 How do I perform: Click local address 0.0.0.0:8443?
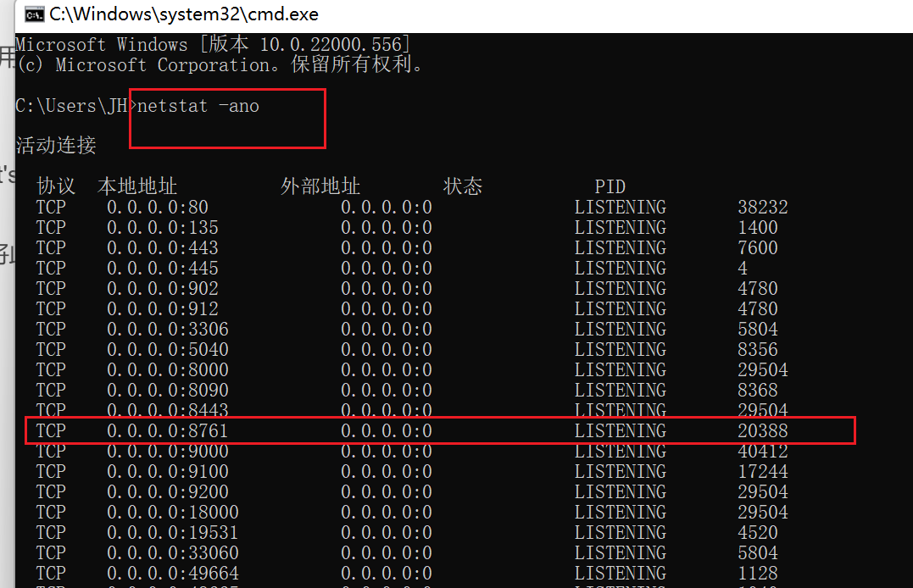coord(169,409)
